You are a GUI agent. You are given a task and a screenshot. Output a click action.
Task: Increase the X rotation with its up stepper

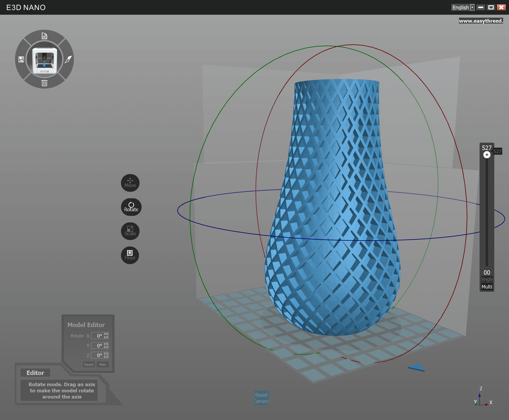pos(106,334)
